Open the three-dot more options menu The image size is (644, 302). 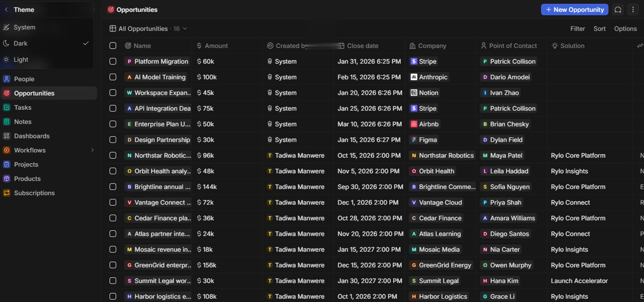[x=633, y=10]
